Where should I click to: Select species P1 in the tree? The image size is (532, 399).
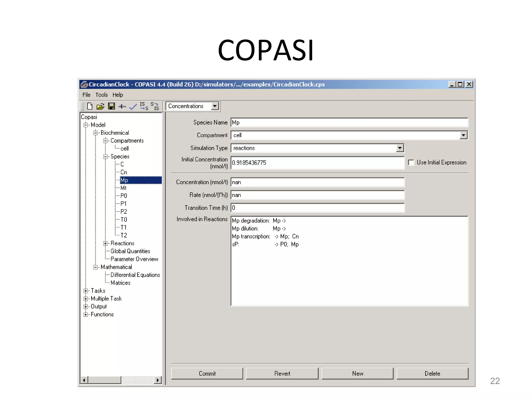(x=123, y=204)
